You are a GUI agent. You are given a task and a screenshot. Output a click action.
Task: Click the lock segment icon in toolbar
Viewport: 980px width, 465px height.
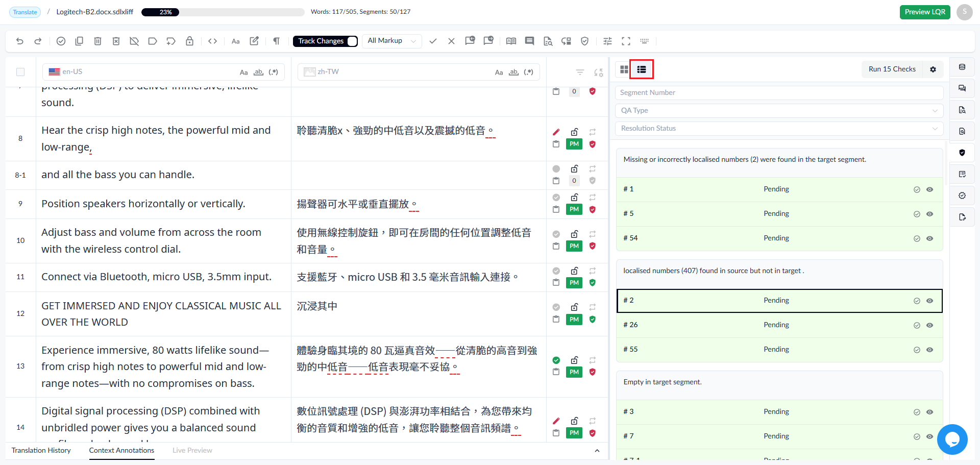(189, 41)
